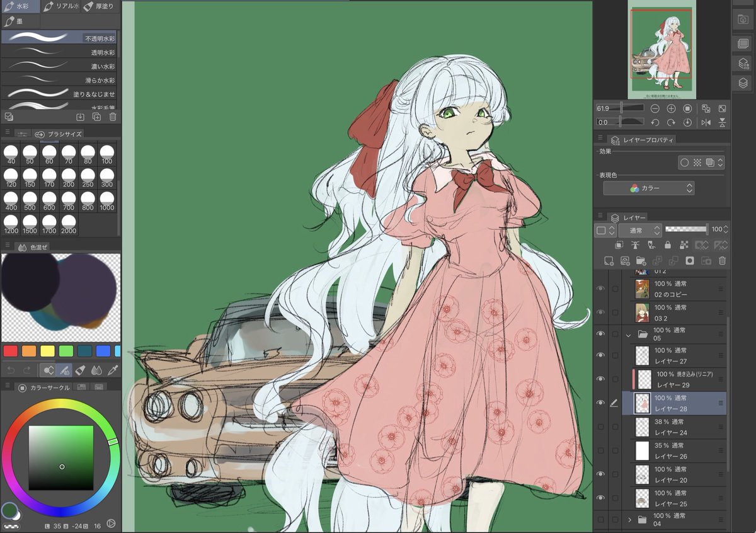Hide layer レイヤー 20

pyautogui.click(x=600, y=474)
